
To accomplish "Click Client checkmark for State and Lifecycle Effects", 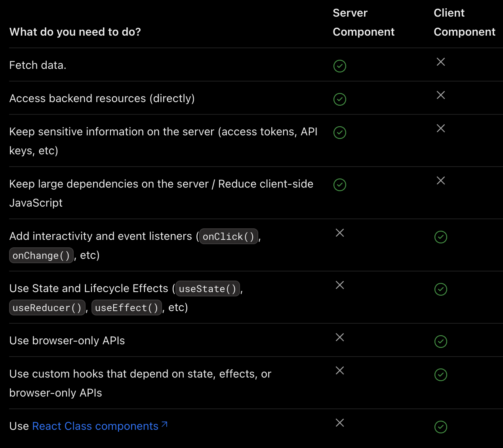I will pos(441,289).
